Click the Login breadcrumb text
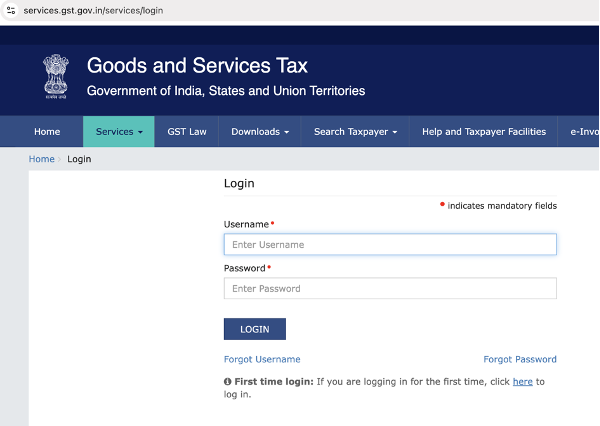This screenshot has width=600, height=426. 79,159
